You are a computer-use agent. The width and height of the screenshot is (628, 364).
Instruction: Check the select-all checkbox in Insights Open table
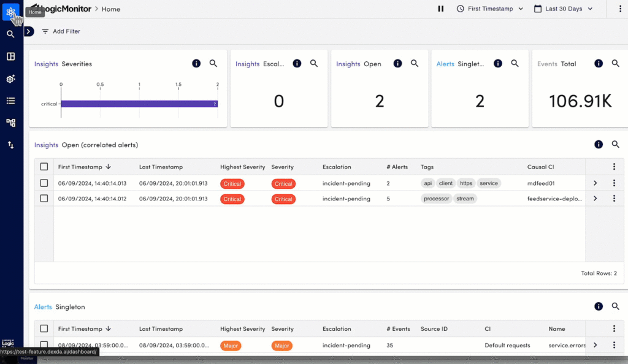click(x=44, y=166)
